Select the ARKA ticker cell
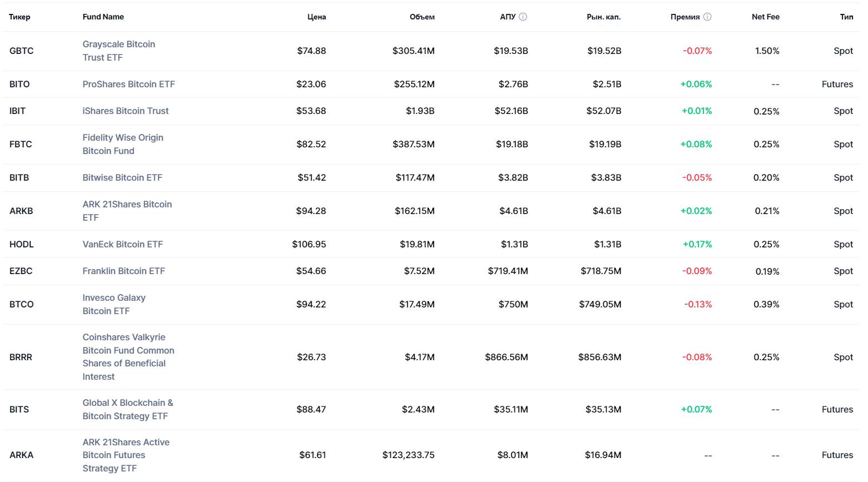The height and width of the screenshot is (482, 868). click(21, 455)
